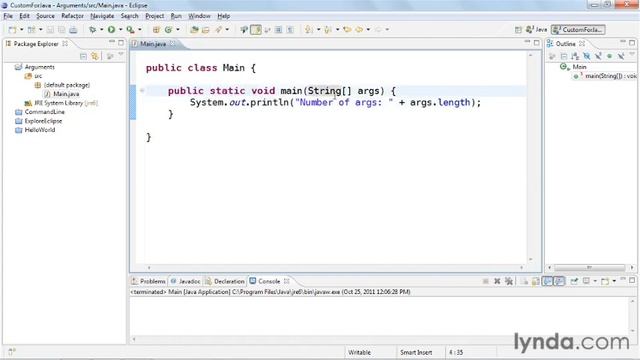
Task: Toggle Hide Static Members in Outline toolbar
Action: pyautogui.click(x=598, y=56)
